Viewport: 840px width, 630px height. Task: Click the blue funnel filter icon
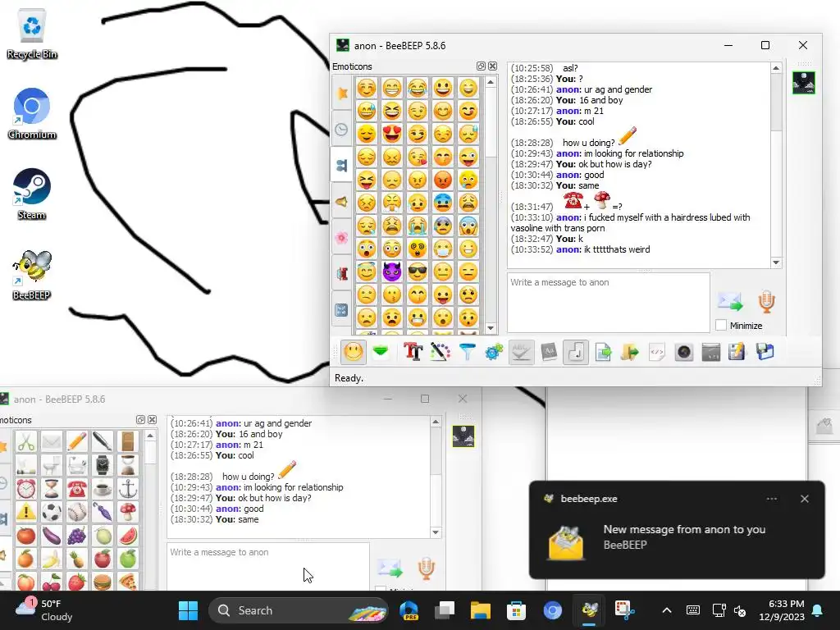(467, 352)
